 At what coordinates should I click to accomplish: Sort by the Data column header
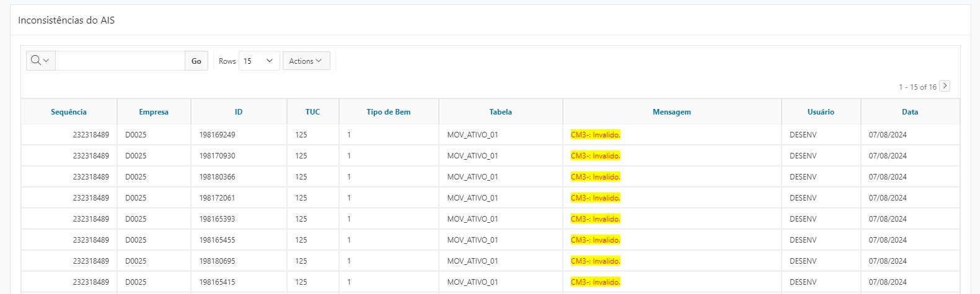point(909,112)
